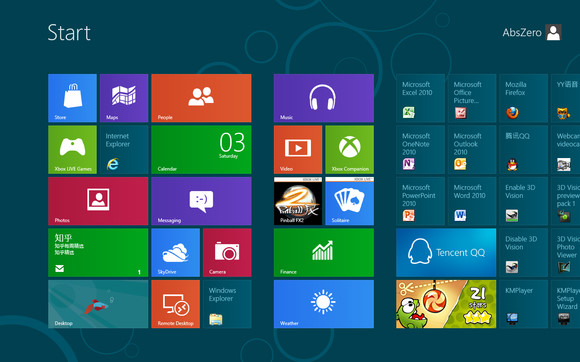
Task: Open the Finance tile
Action: (x=324, y=253)
